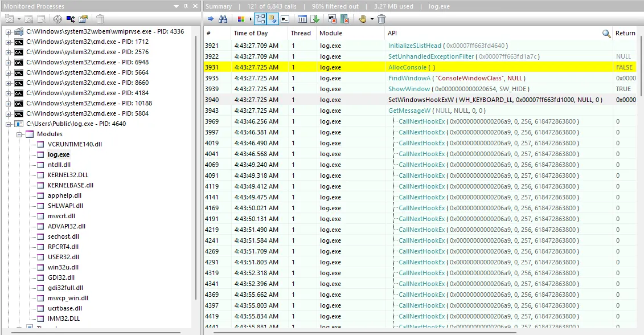Viewport: 644px width, 335px height.
Task: Click the hand pause monitoring icon
Action: pos(362,19)
